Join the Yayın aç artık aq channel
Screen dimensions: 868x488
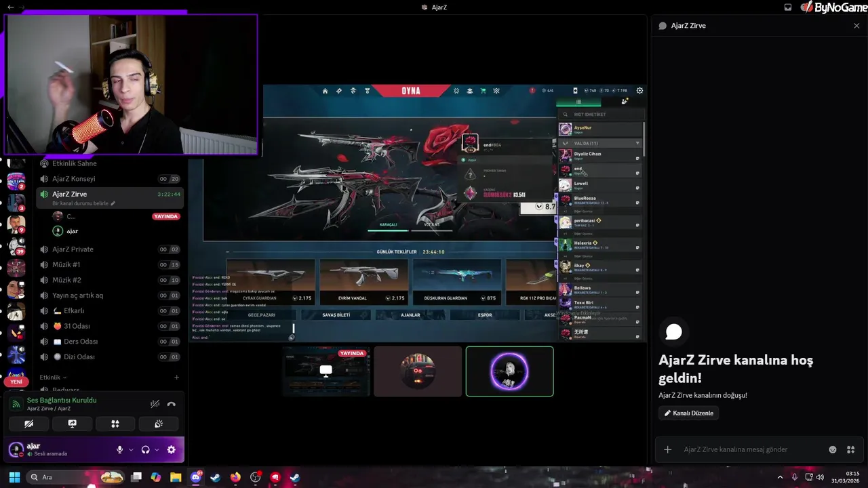pyautogui.click(x=110, y=296)
